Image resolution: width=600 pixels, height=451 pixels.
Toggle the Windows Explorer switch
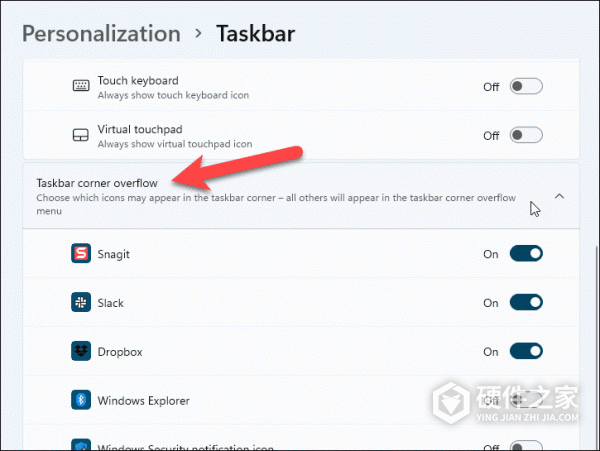click(526, 401)
